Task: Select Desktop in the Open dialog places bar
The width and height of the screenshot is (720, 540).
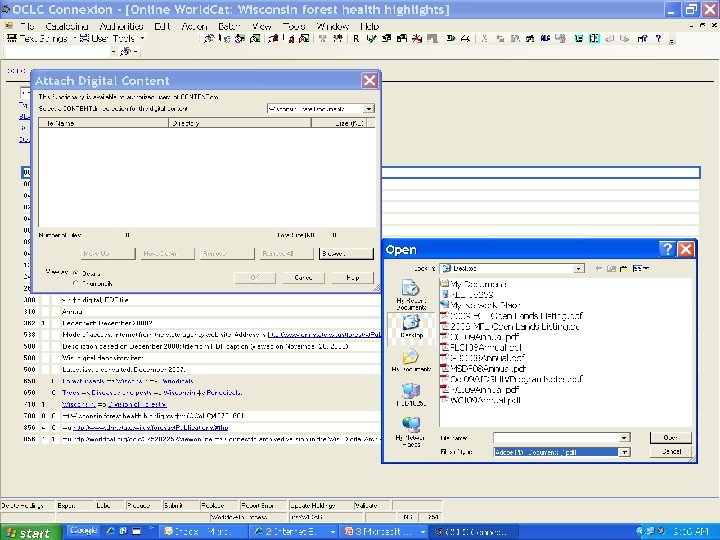Action: coord(411,326)
